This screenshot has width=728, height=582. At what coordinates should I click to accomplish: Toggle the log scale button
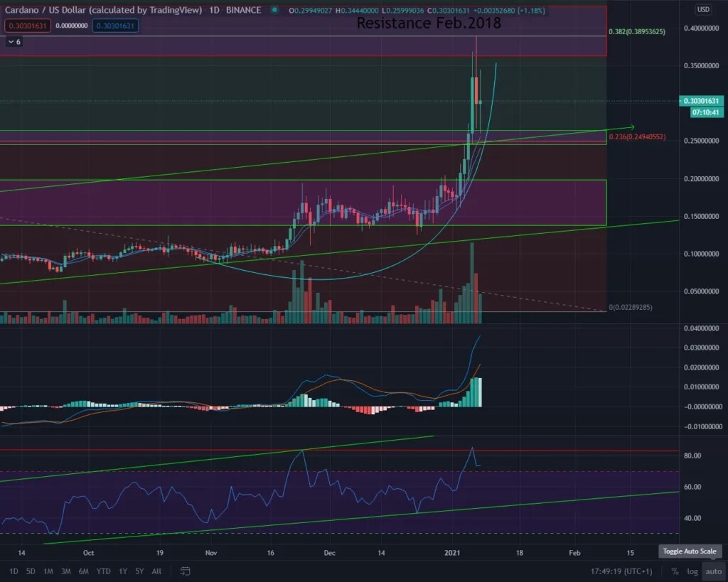point(692,571)
